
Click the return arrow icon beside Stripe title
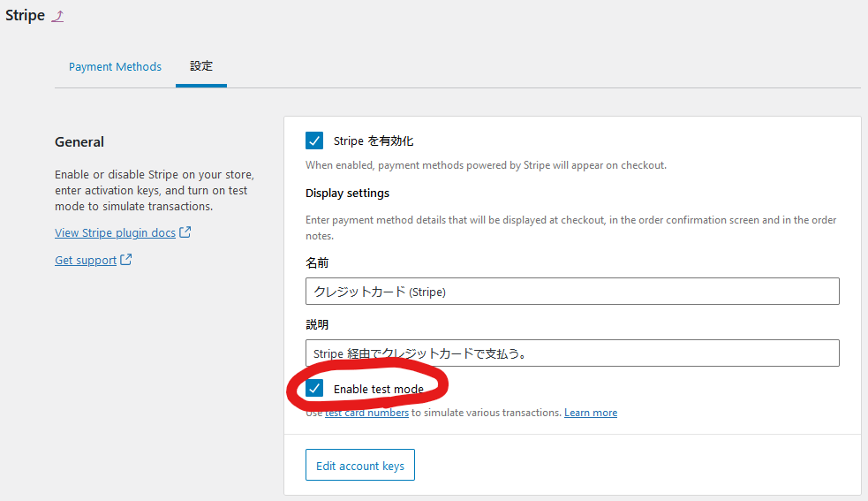pos(57,16)
